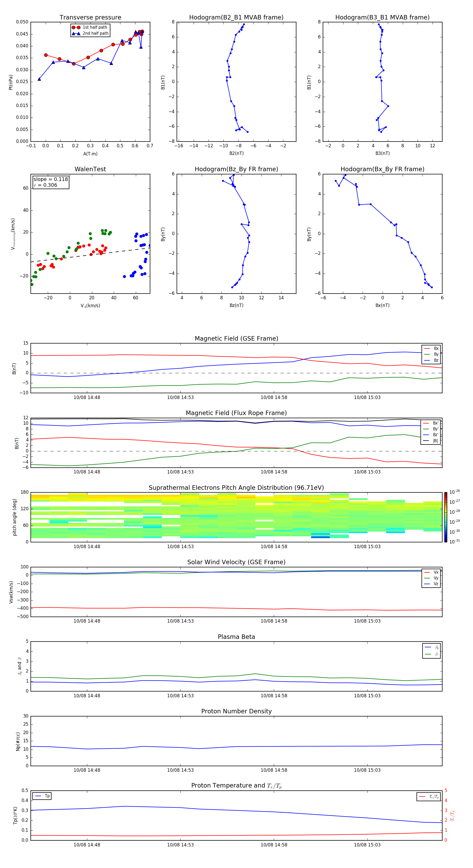Click the 'WalenTest' plot title
This screenshot has height=868, width=473.
tap(90, 169)
